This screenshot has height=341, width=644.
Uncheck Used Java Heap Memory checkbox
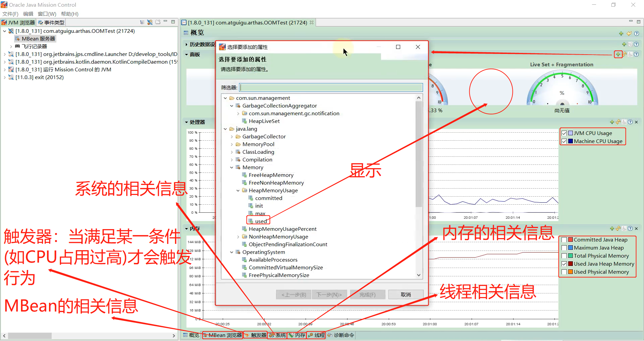pos(564,264)
